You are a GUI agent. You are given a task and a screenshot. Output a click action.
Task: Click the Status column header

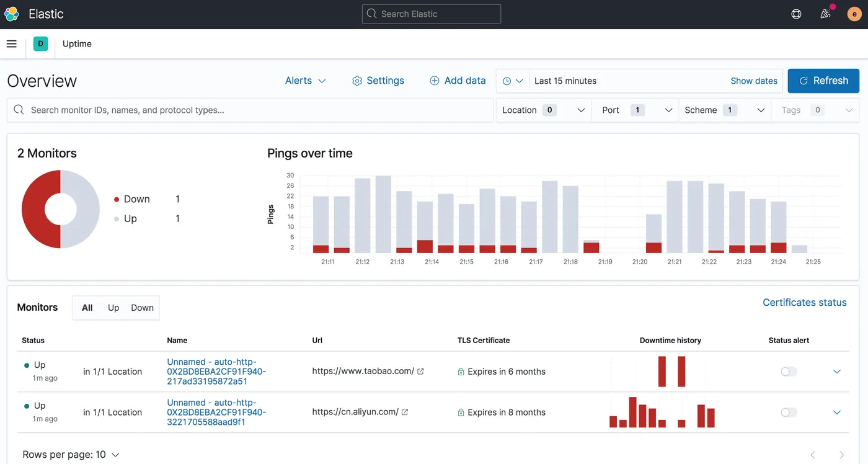pyautogui.click(x=33, y=341)
